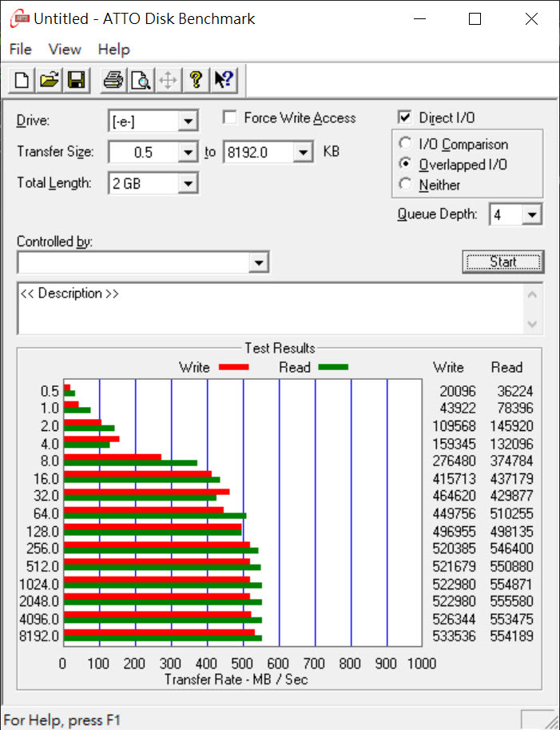This screenshot has width=560, height=730.
Task: Click the Description scrollbar down arrow
Action: click(533, 324)
